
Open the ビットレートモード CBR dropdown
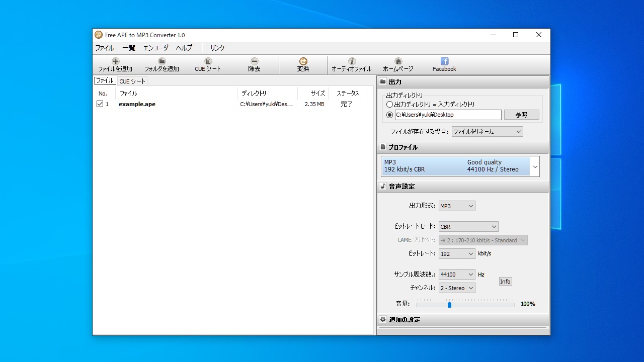pos(468,227)
